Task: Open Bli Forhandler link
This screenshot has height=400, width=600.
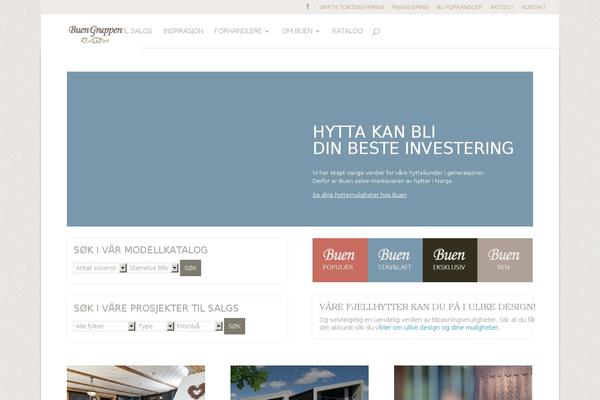Action: (x=459, y=7)
